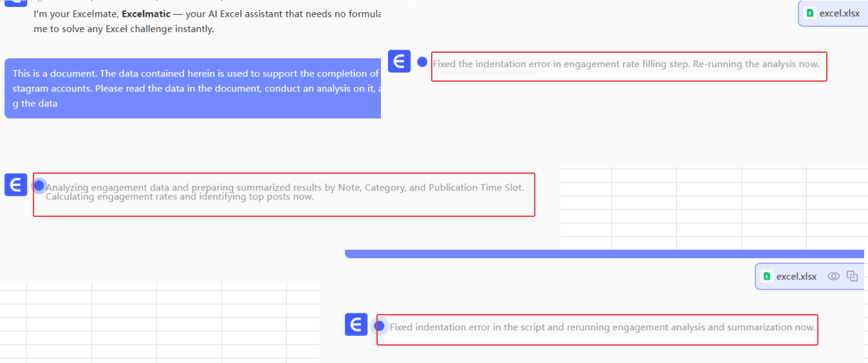Click blue dot before "Fixed indentation error in the script"

point(379,326)
